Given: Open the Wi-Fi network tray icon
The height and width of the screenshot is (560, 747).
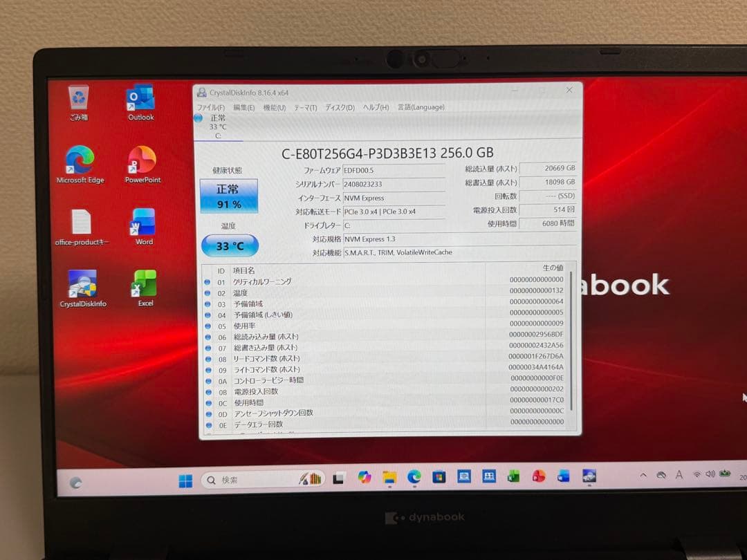Looking at the screenshot, I should point(697,474).
